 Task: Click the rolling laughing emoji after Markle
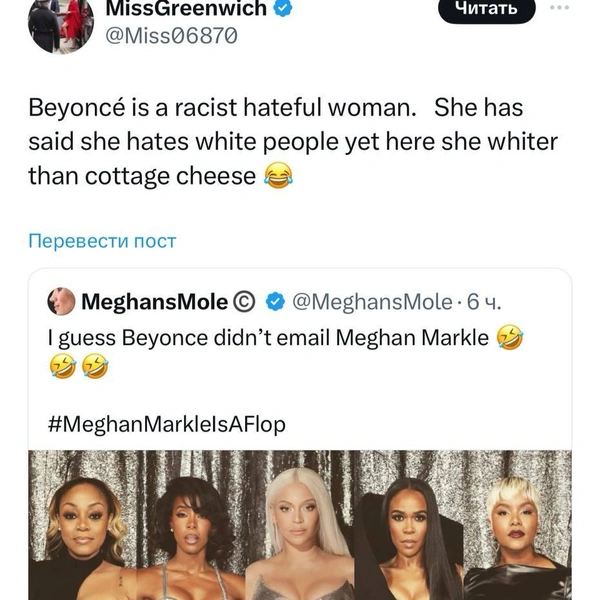[509, 338]
